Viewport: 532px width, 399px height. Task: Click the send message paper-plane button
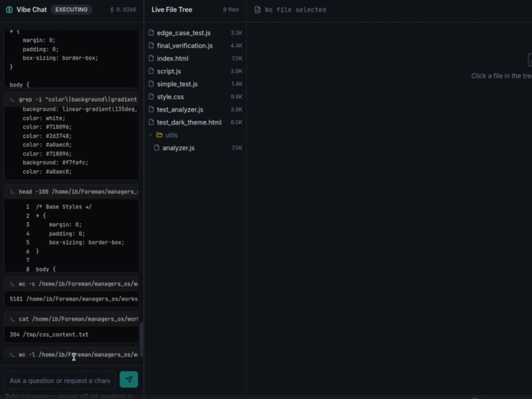(129, 379)
